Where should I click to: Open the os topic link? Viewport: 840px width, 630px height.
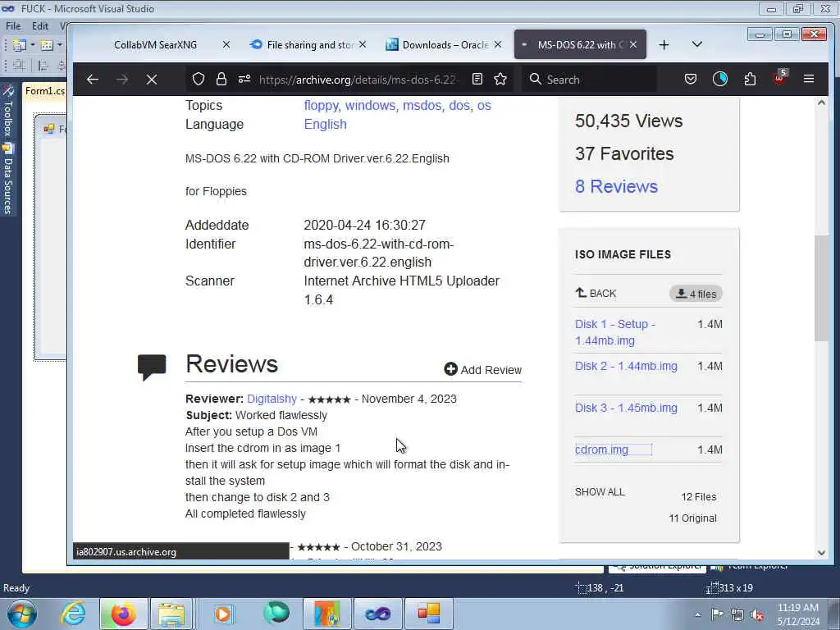pos(484,106)
